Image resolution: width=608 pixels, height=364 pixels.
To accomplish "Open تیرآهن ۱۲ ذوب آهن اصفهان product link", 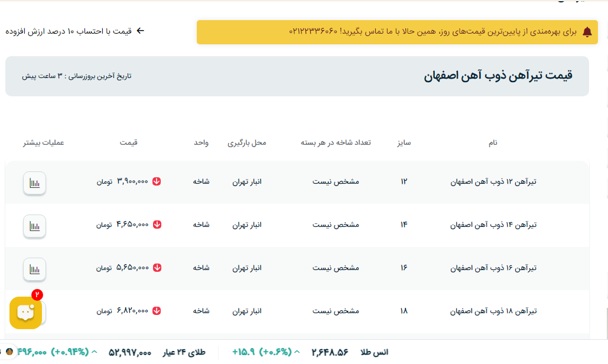I will (x=493, y=181).
